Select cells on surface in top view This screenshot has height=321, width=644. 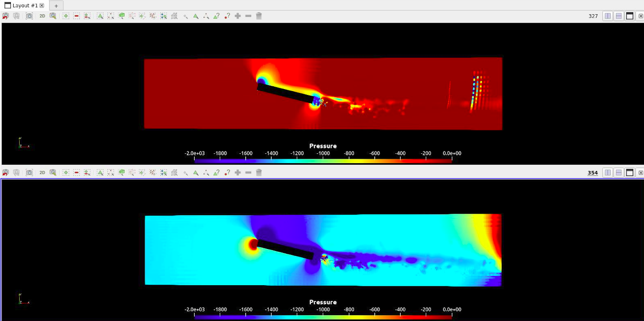(100, 16)
